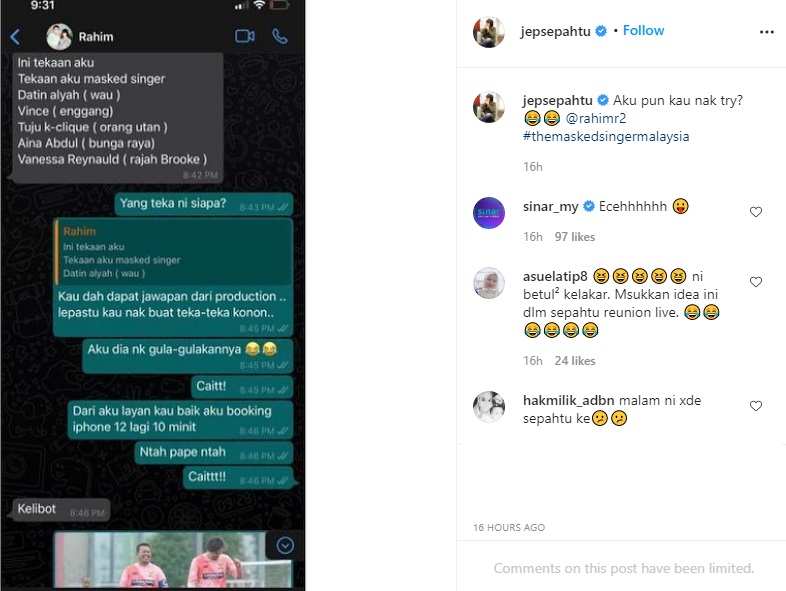
Task: View the 24 likes on asuelatip8 comment
Action: [x=574, y=361]
